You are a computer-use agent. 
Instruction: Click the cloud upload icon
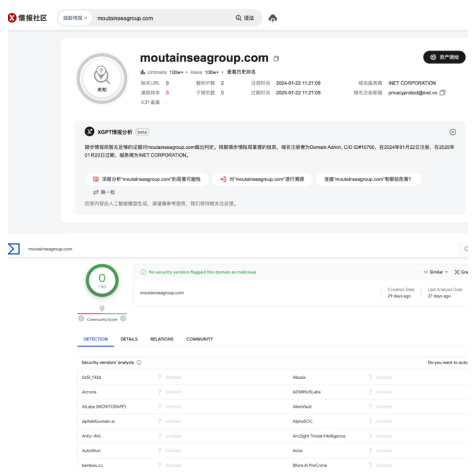[272, 18]
